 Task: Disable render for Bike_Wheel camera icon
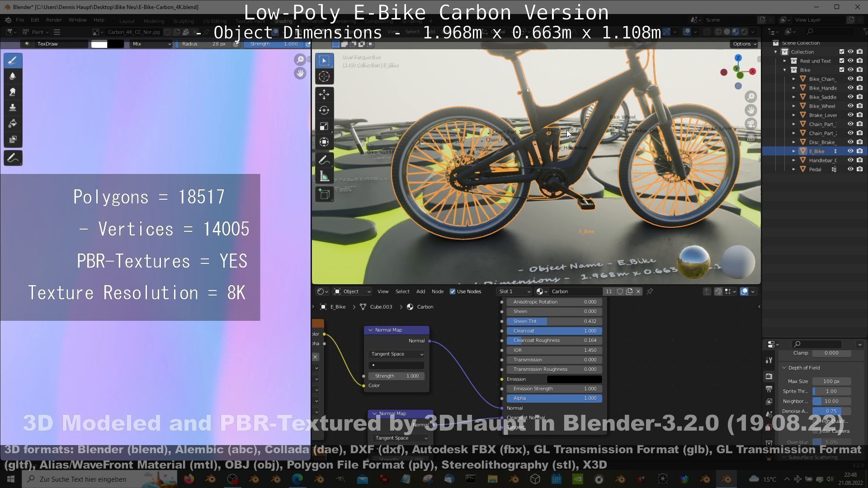point(859,106)
